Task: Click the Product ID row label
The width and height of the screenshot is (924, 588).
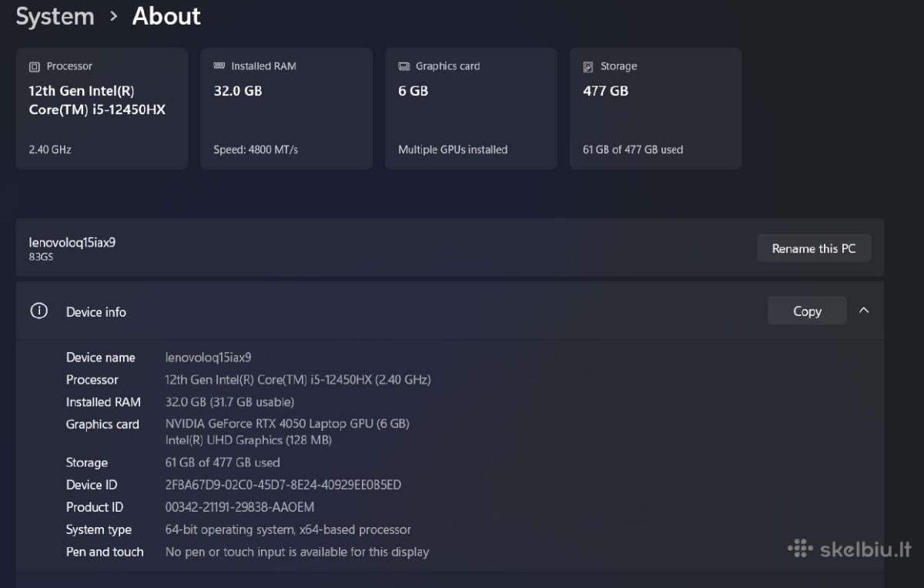Action: [95, 507]
